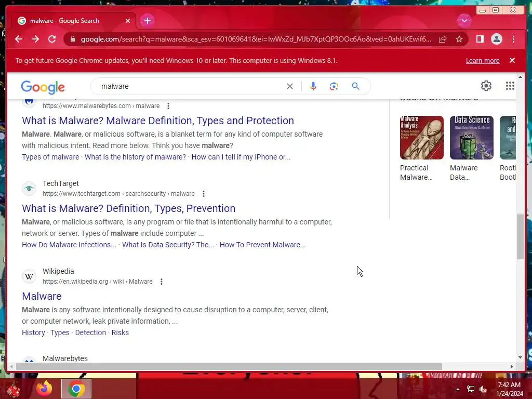Open the tab search dropdown chevron
The width and height of the screenshot is (532, 399).
tap(464, 21)
